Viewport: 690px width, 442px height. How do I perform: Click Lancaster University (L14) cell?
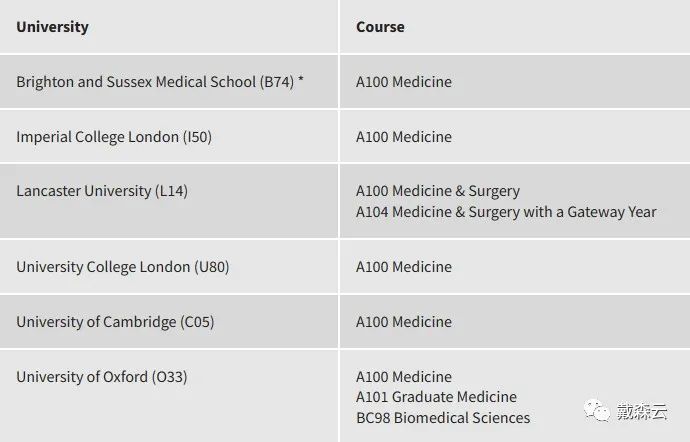pos(169,201)
